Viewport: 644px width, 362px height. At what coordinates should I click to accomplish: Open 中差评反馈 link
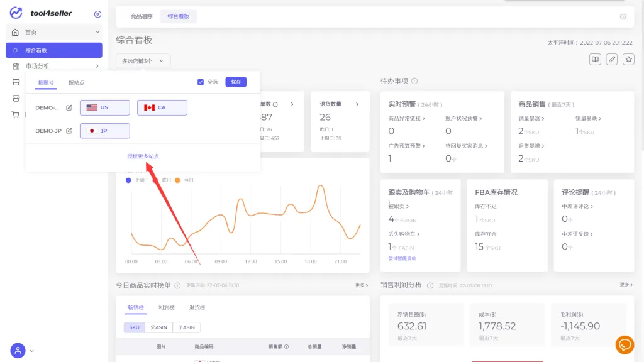pyautogui.click(x=577, y=234)
